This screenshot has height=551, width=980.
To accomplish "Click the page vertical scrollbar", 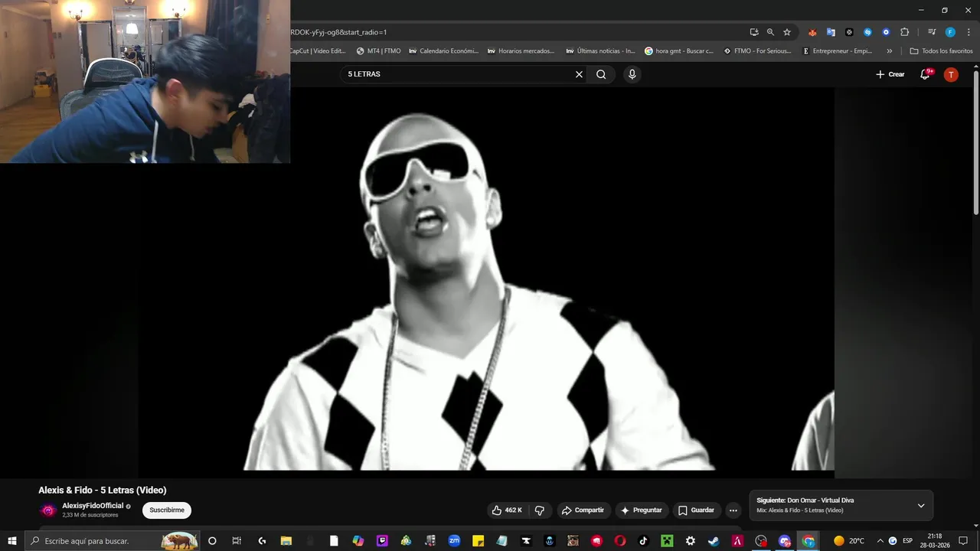I will [976, 142].
